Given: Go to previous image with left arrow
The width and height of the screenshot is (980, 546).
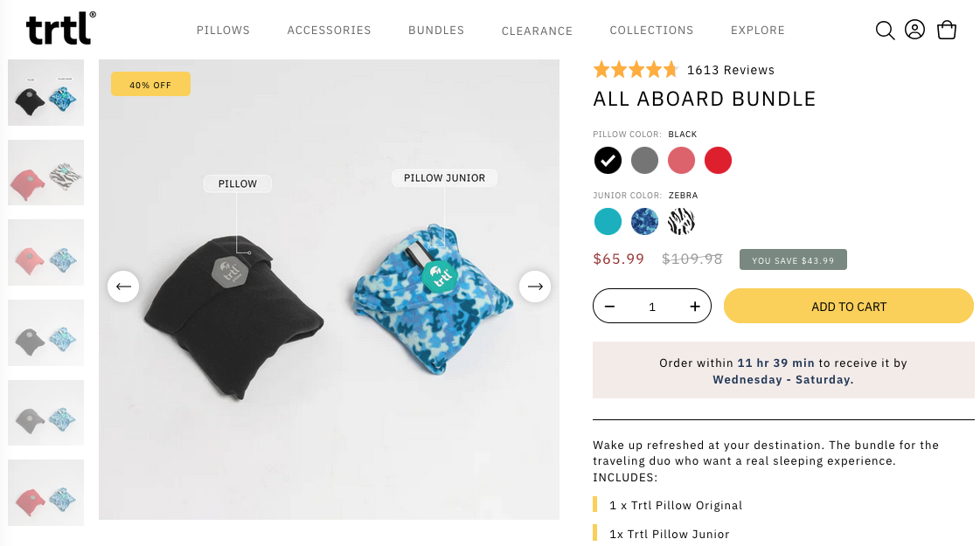Looking at the screenshot, I should point(123,287).
